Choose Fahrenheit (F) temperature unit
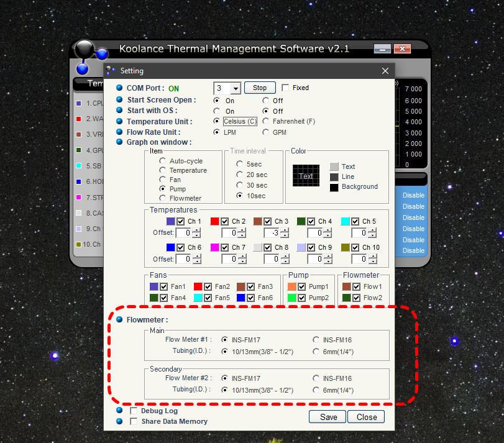The height and width of the screenshot is (443, 504). pos(265,121)
